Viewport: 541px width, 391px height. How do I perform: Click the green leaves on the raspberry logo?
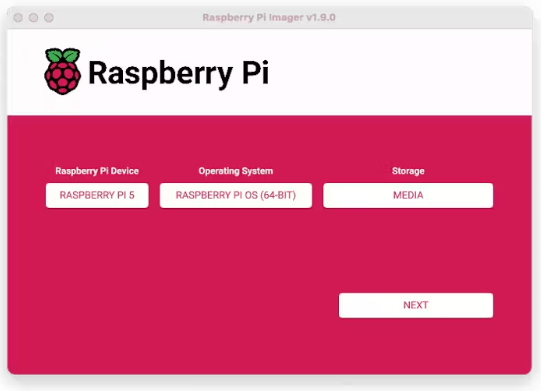click(x=63, y=56)
